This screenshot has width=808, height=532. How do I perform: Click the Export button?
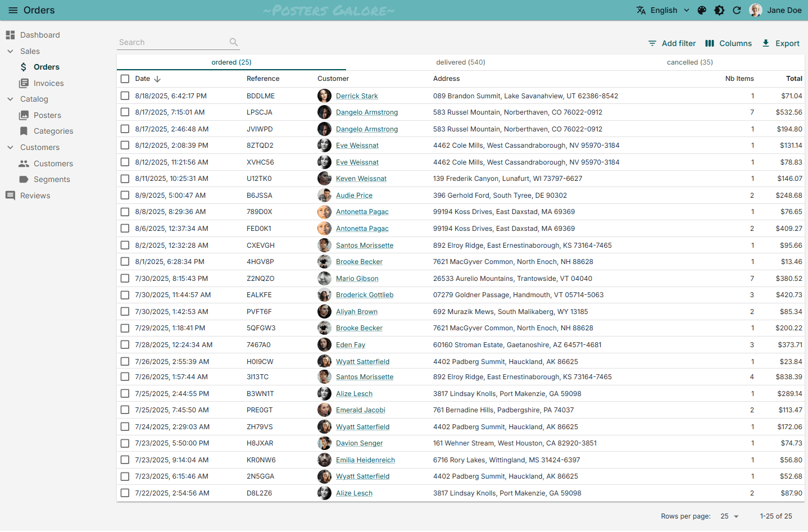coord(780,43)
